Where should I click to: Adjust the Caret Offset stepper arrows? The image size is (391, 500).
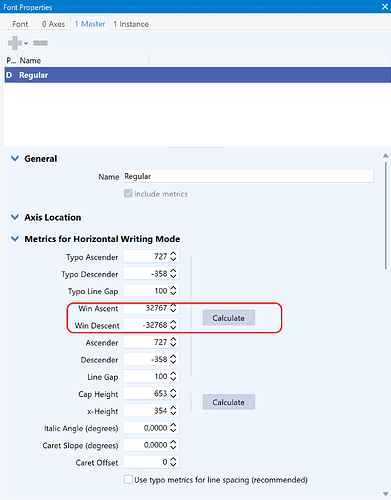(173, 462)
